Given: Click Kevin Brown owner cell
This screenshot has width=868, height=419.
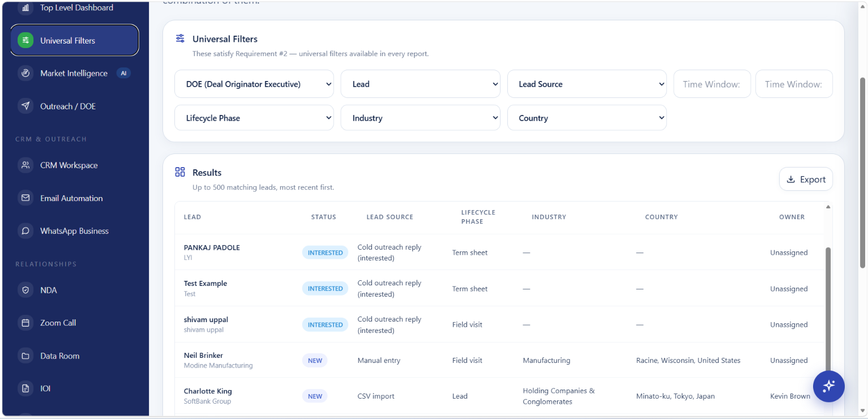Looking at the screenshot, I should (790, 396).
